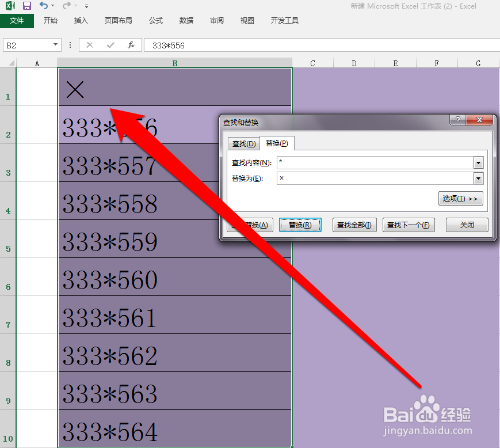Click the 查找下一个(F) button
500x448 pixels.
409,225
